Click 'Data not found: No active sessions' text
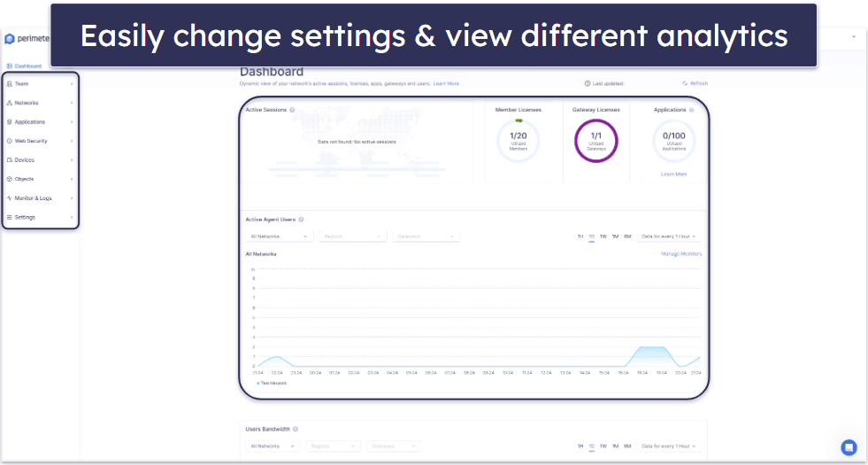 tap(357, 142)
